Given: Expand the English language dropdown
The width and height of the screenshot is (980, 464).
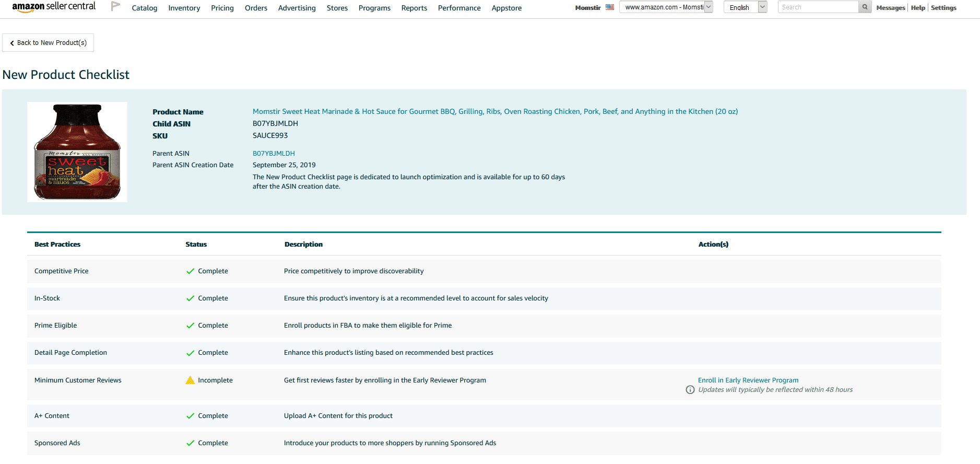Looking at the screenshot, I should click(745, 7).
